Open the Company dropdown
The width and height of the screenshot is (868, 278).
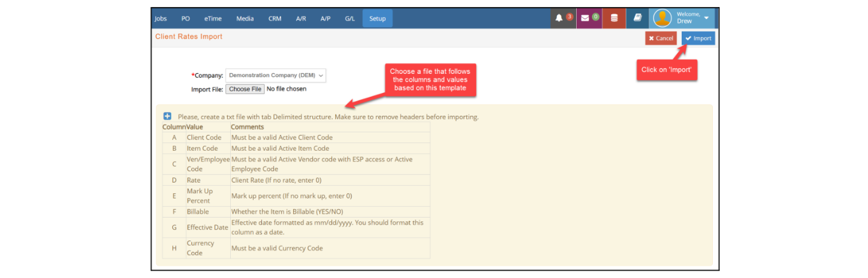tap(276, 75)
